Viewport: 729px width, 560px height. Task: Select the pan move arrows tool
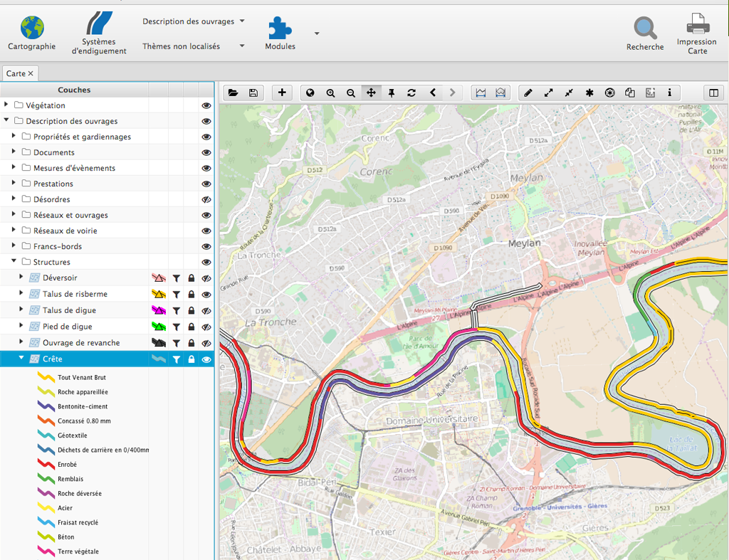[370, 93]
